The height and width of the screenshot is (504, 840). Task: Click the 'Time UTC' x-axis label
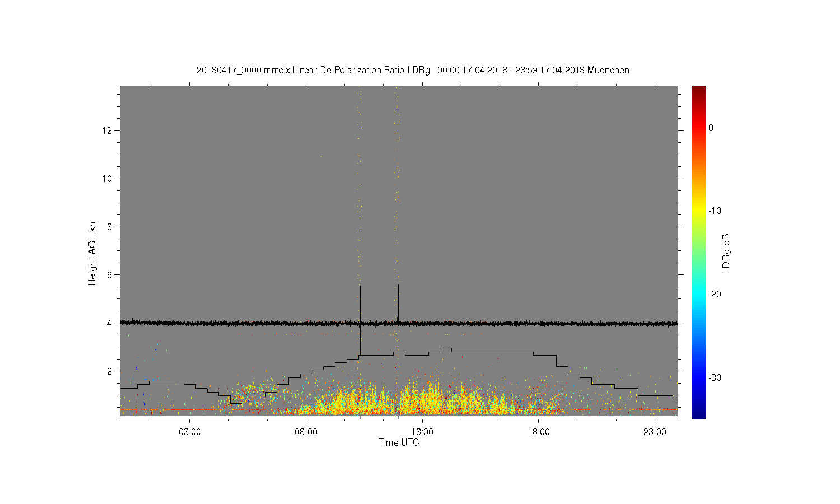(399, 442)
